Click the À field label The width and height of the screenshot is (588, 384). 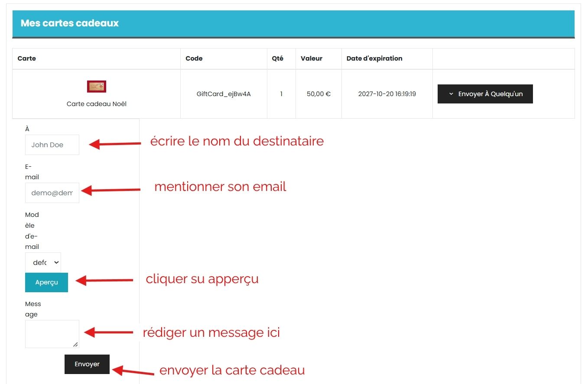(27, 129)
